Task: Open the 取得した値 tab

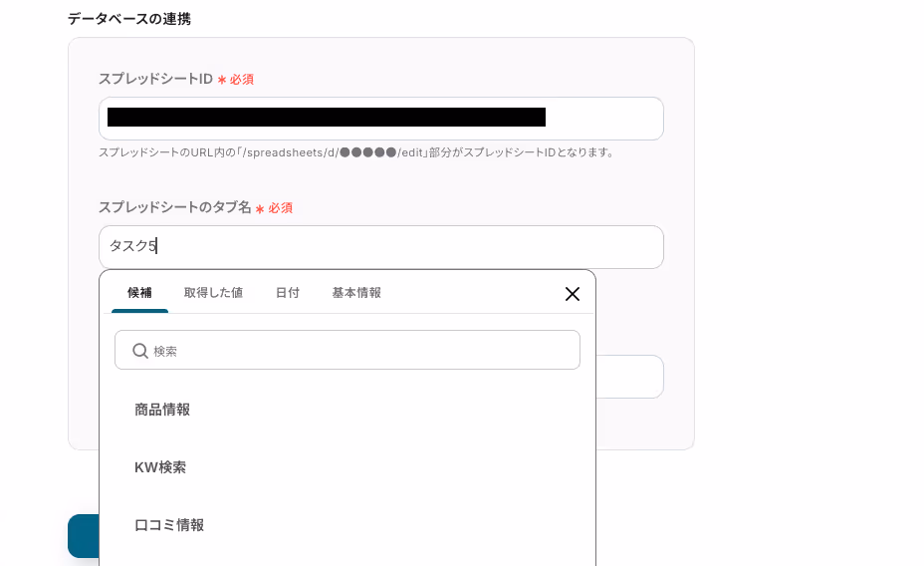Action: tap(213, 292)
